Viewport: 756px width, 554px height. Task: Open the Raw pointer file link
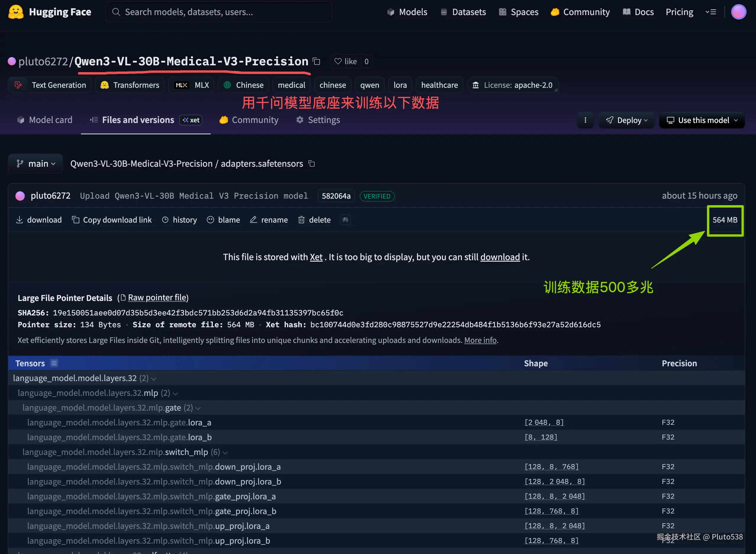tap(157, 297)
